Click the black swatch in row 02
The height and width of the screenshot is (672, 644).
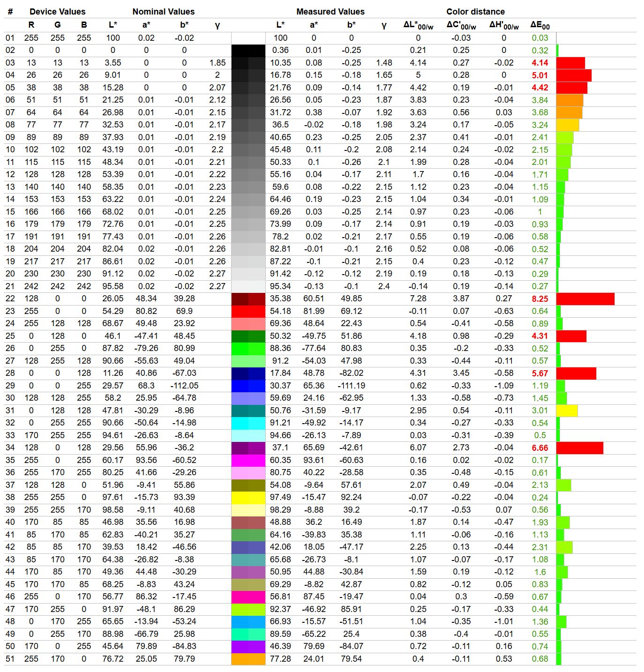tap(248, 50)
